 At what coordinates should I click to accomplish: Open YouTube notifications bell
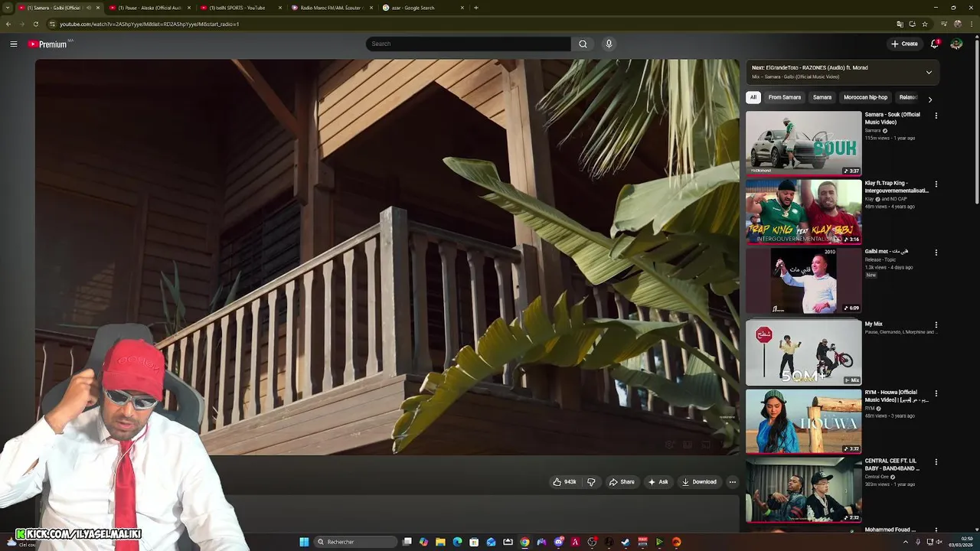pos(934,44)
